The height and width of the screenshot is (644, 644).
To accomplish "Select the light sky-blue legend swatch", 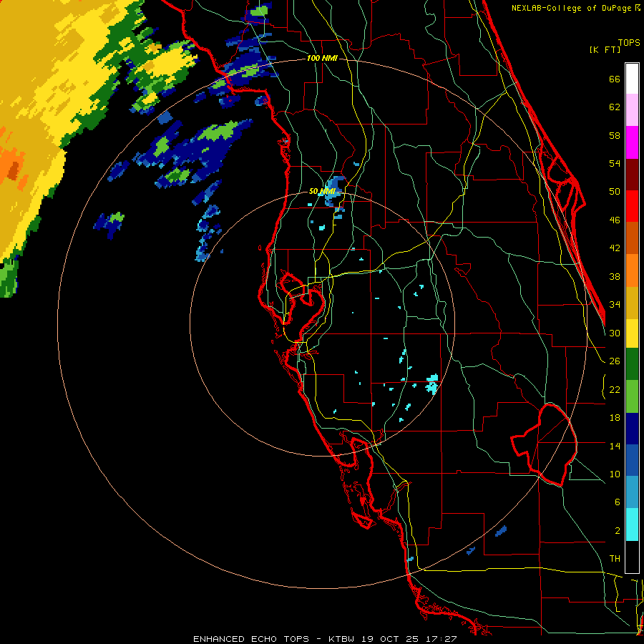I will (x=632, y=492).
